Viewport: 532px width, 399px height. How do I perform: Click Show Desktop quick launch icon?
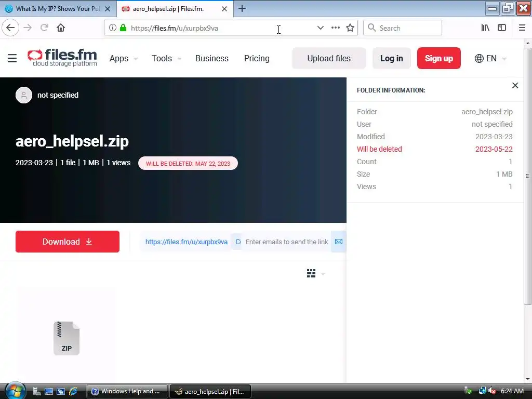tap(49, 391)
